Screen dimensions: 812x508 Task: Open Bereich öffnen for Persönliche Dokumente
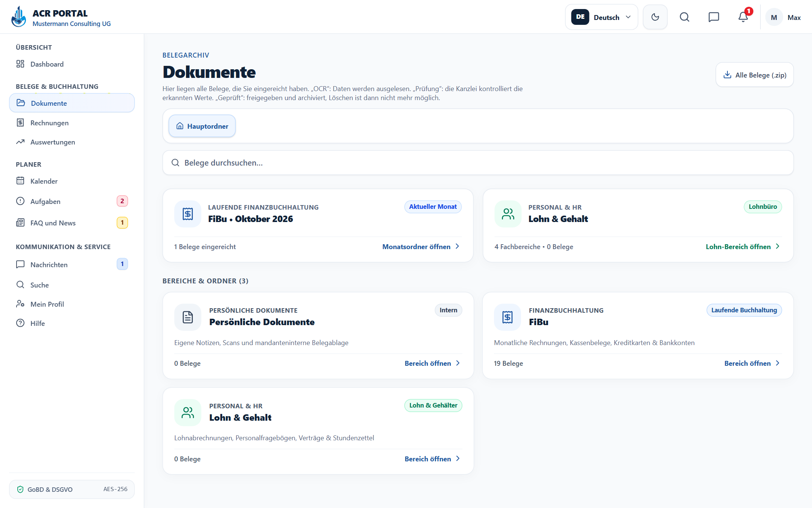pyautogui.click(x=433, y=363)
